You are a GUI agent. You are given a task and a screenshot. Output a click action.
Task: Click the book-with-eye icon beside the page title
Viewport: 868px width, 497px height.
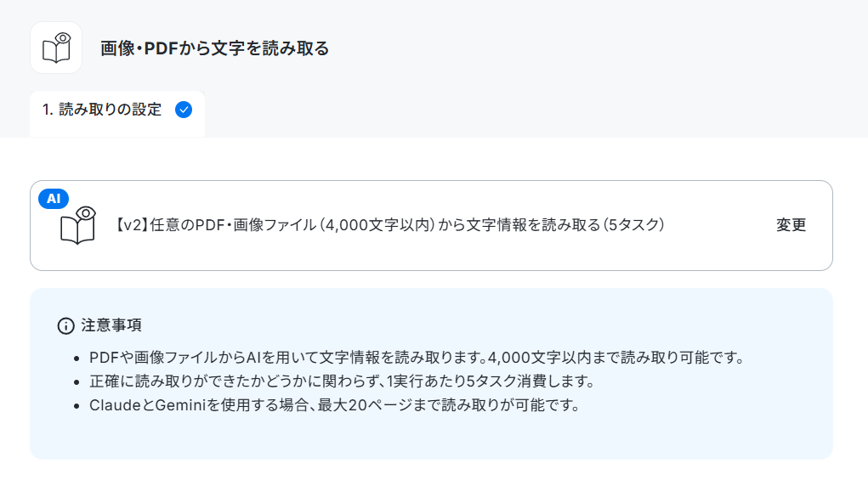coord(56,48)
